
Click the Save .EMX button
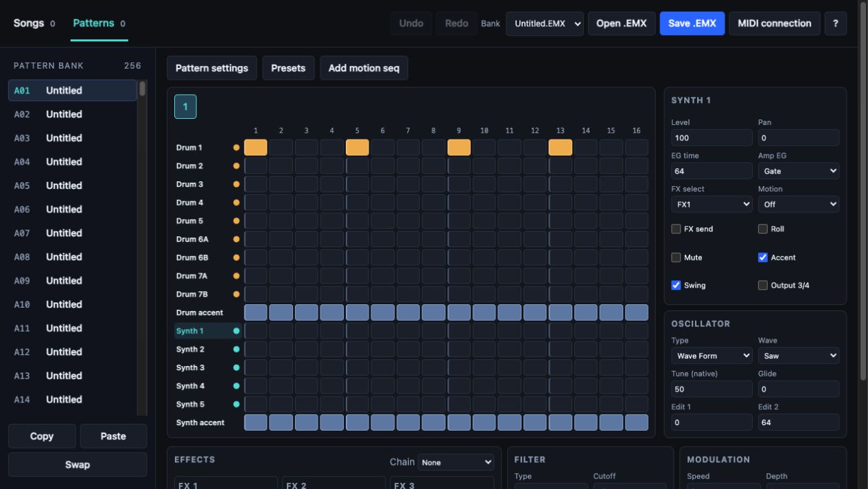pos(692,23)
